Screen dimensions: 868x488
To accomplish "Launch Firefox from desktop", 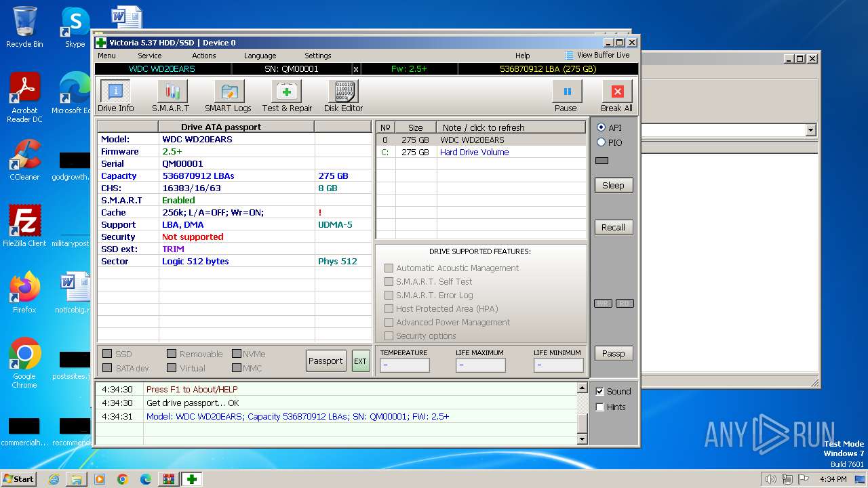I will click(24, 293).
